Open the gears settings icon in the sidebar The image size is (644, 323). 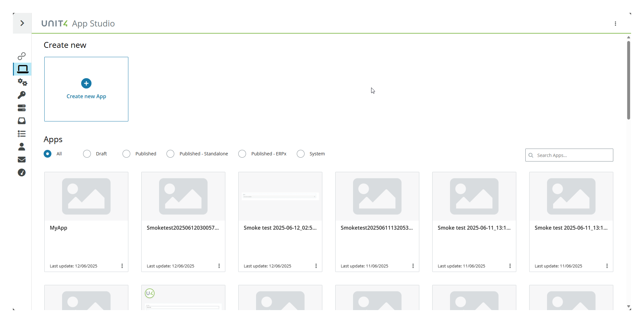tap(22, 82)
